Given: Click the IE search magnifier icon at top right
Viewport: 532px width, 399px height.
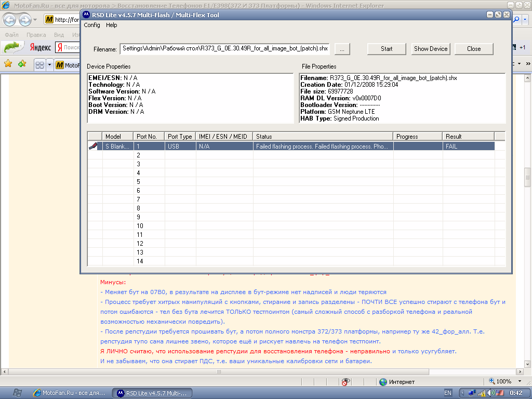Looking at the screenshot, I should point(516,20).
